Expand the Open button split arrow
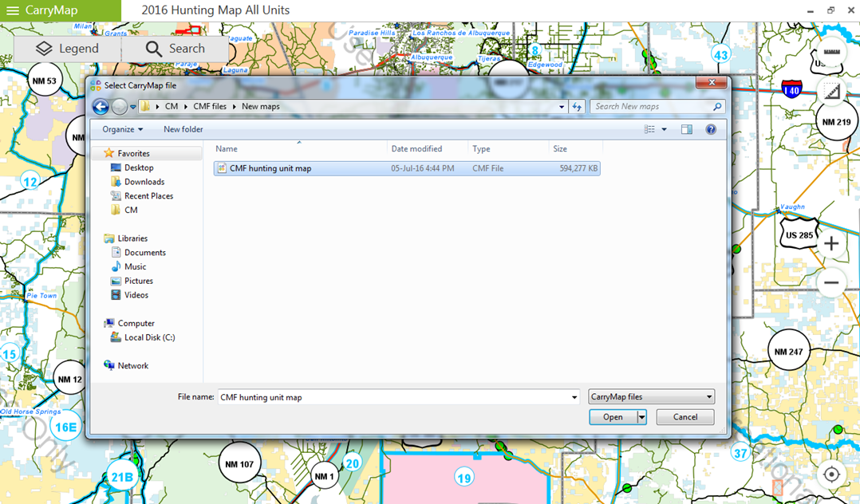The width and height of the screenshot is (860, 504). click(x=641, y=417)
